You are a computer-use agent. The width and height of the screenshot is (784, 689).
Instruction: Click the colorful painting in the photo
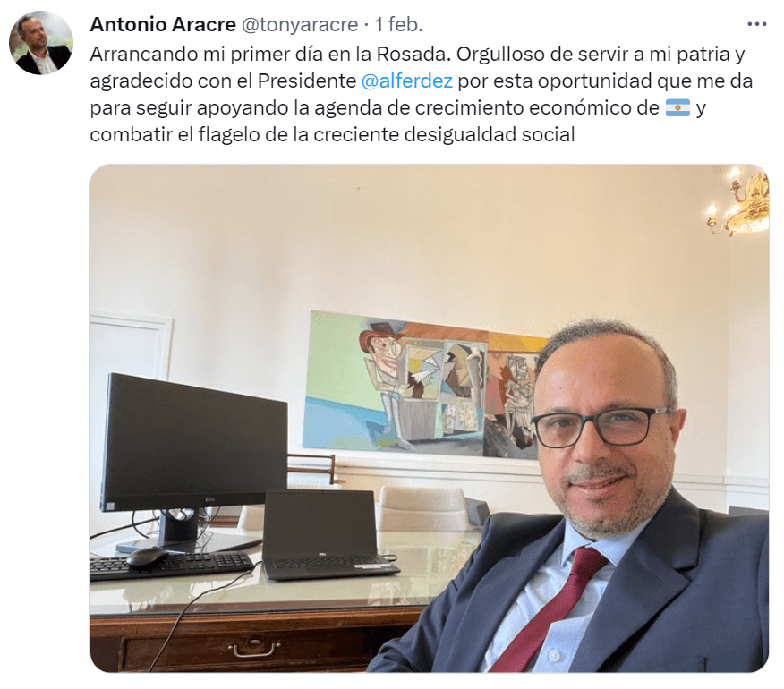coord(425,384)
